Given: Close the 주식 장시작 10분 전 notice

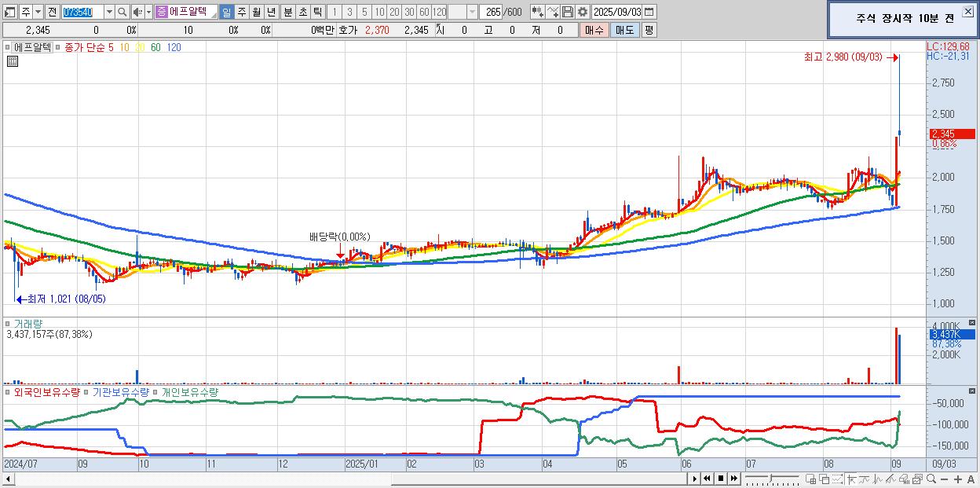Looking at the screenshot, I should coord(967,12).
